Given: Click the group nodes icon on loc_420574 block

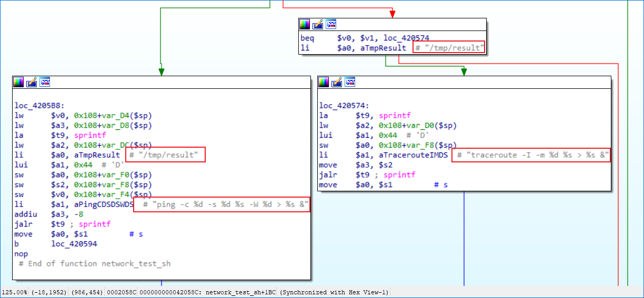Looking at the screenshot, I should [x=350, y=82].
